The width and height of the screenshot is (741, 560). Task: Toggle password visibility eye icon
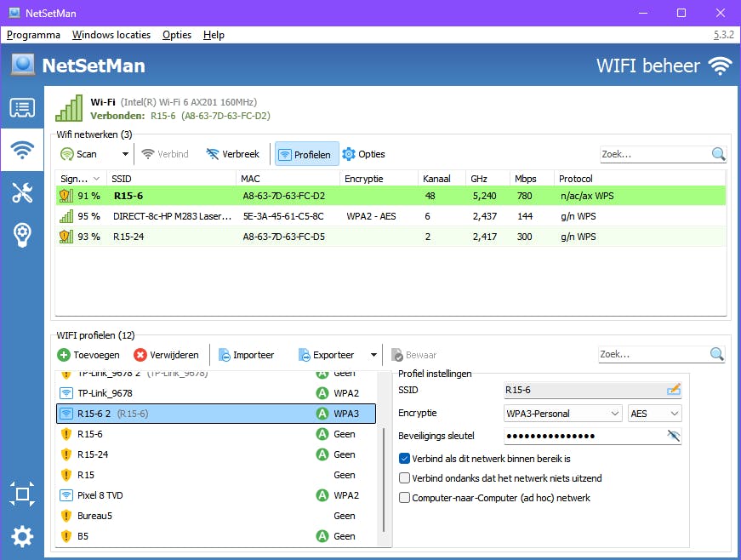(x=674, y=436)
